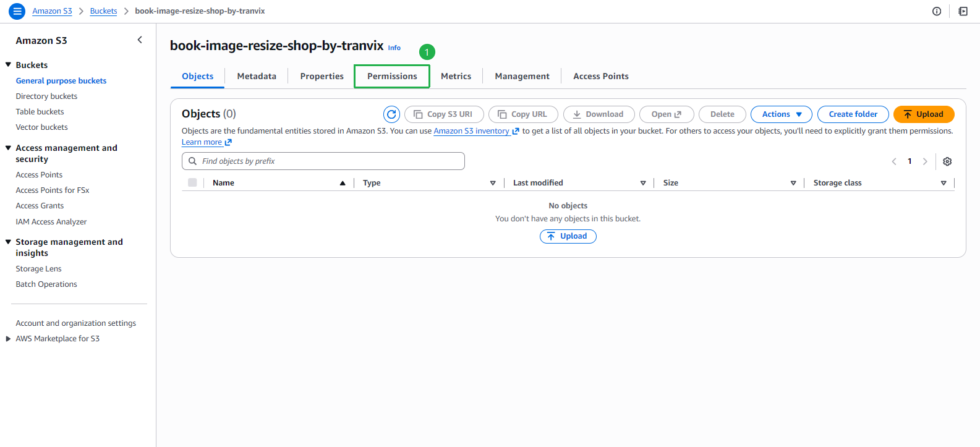Go to previous page of objects
This screenshot has width=980, height=447.
click(894, 161)
